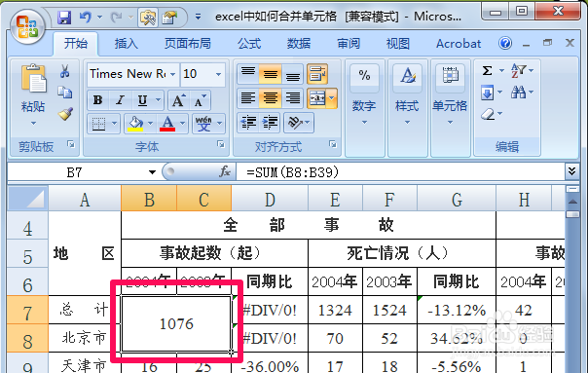Screen dimensions: 588x373
Task: Open Find and Select binoculars
Action: 522,93
